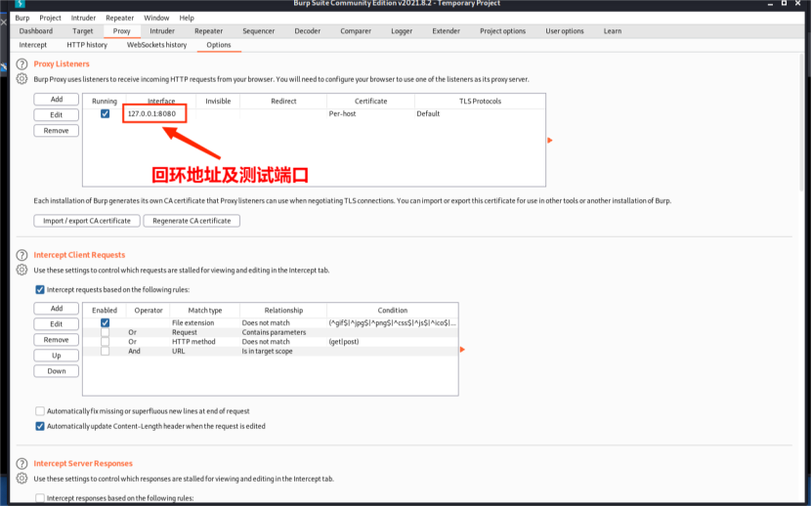Switch to the Sequencer tab

(x=258, y=31)
